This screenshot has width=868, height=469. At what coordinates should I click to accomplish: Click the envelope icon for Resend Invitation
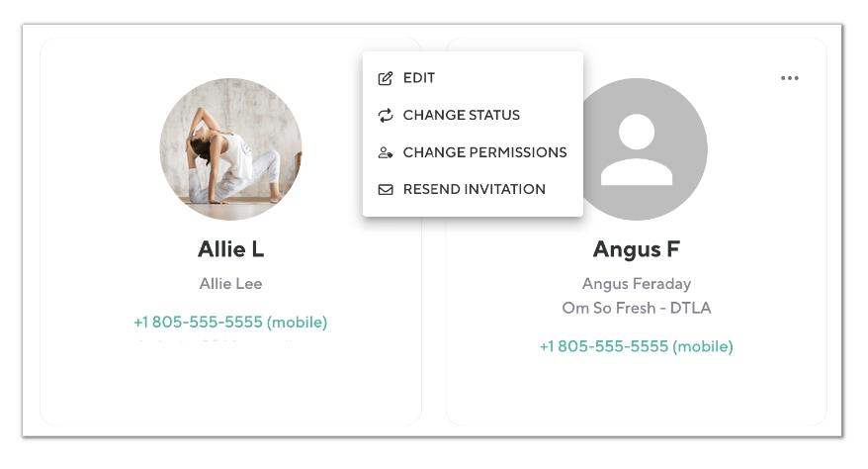pyautogui.click(x=386, y=189)
